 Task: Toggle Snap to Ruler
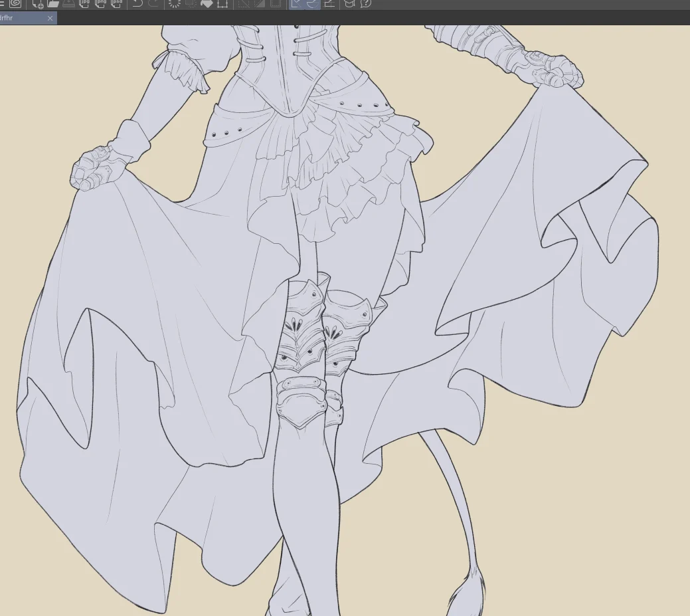(297, 3)
